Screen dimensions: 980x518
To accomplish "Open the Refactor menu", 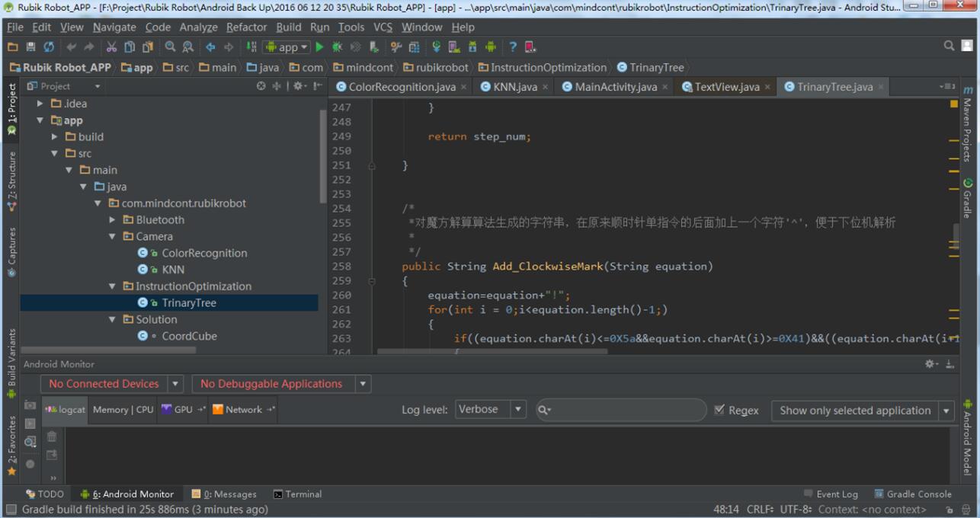I will (248, 27).
